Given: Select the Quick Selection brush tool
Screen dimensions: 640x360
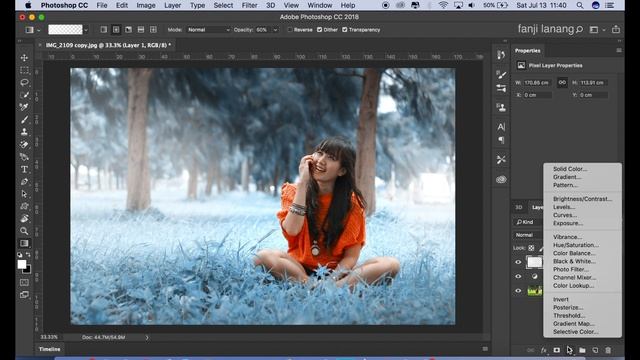Looking at the screenshot, I should tap(24, 95).
